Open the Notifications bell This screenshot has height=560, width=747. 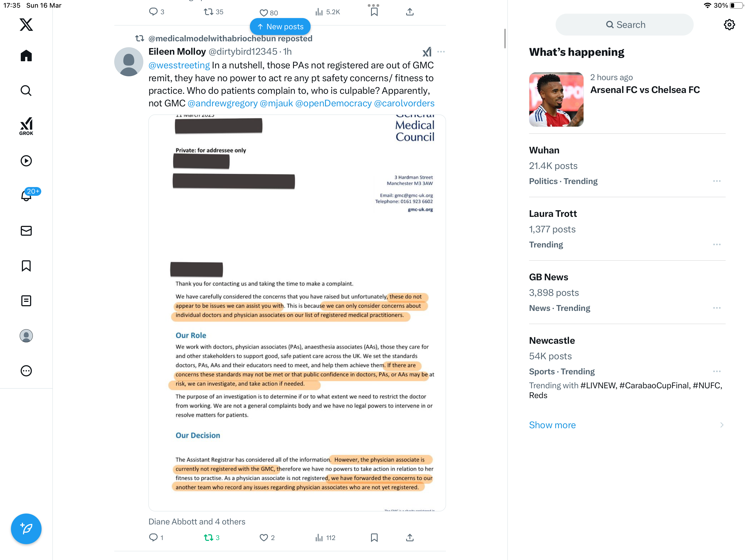click(26, 195)
